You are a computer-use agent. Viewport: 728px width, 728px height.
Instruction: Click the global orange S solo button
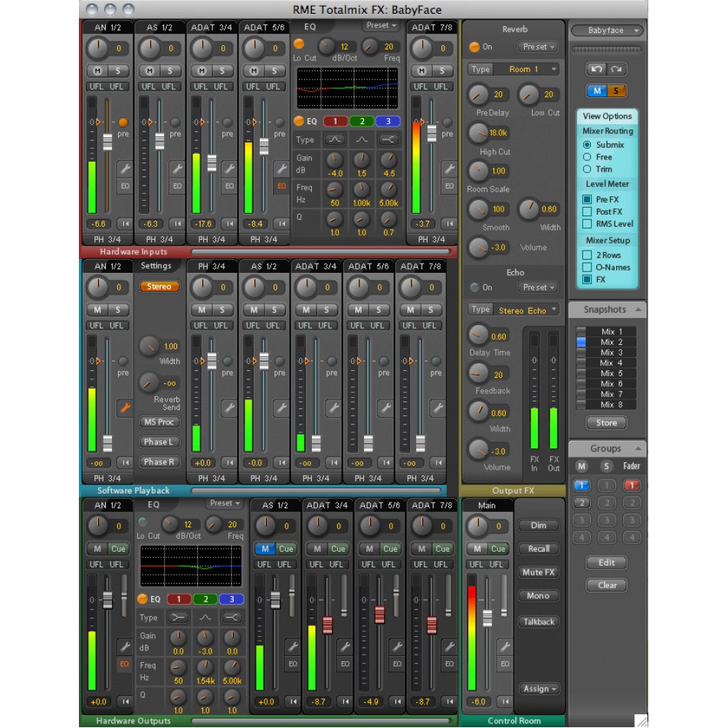[x=616, y=91]
